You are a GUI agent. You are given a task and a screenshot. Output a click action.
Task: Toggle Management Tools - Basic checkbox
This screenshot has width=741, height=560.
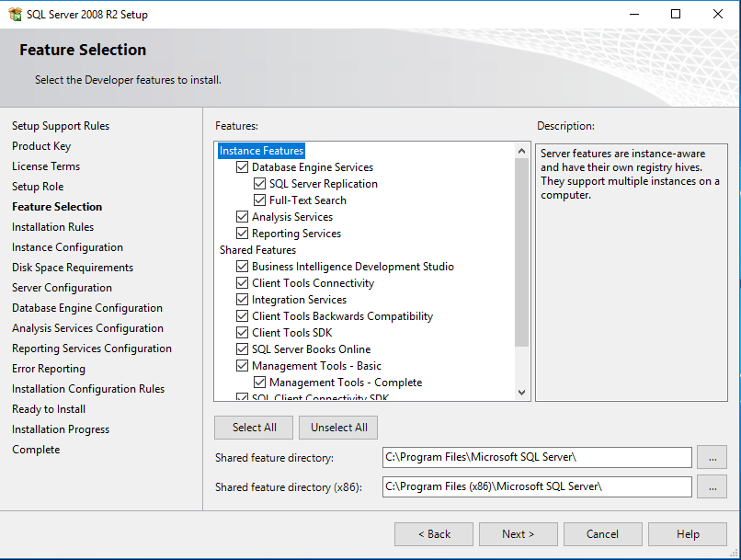point(243,366)
